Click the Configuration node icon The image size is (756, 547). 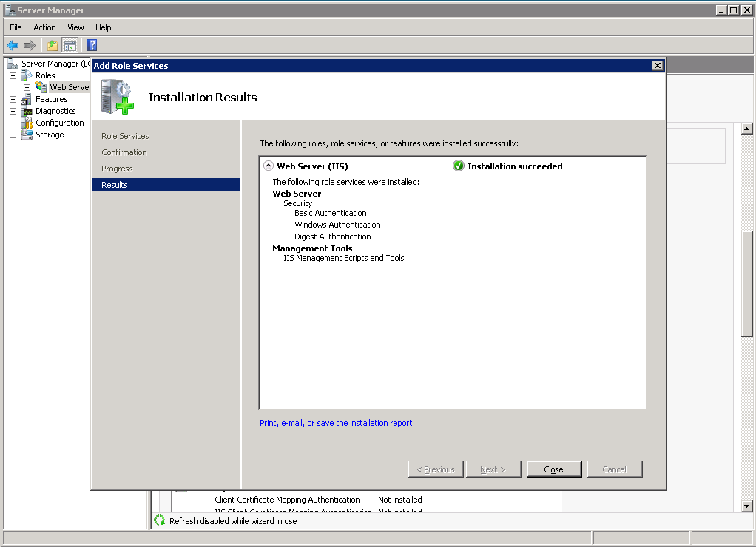27,123
